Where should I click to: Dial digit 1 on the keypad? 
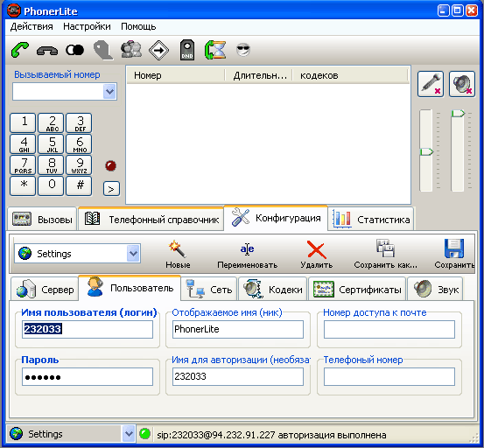(23, 122)
